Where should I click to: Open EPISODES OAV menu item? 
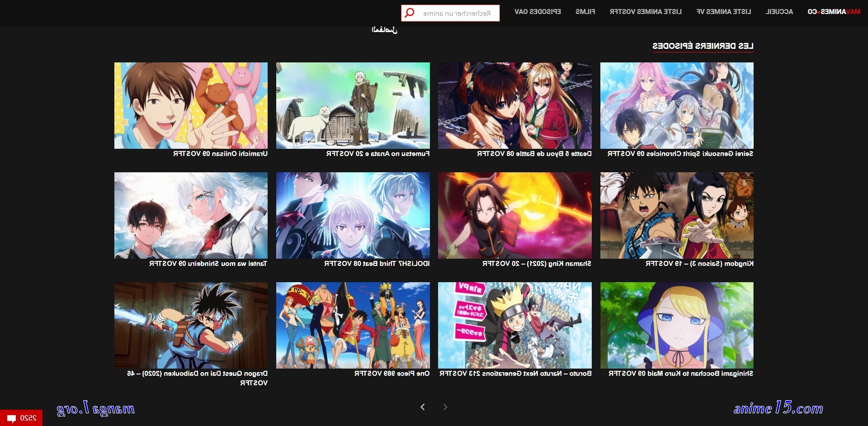[x=538, y=12]
